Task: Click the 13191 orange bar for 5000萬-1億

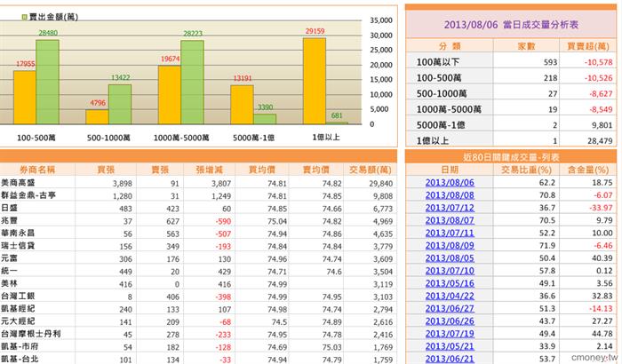Action: pos(242,105)
